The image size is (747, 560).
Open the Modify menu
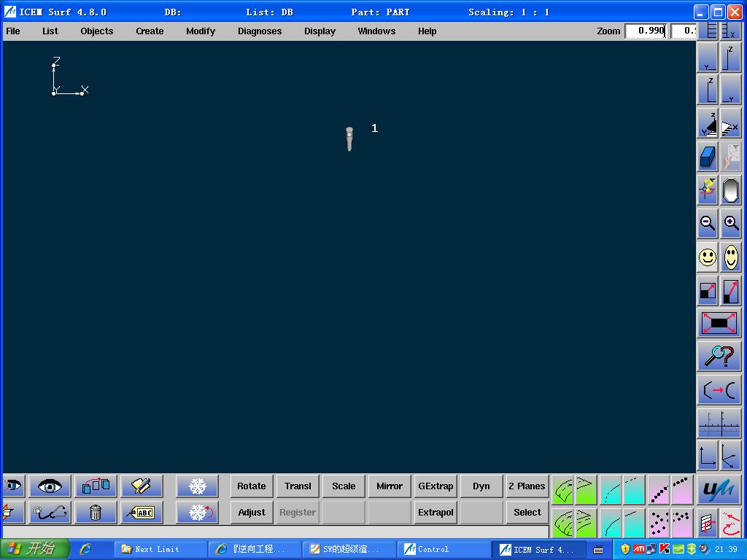[x=201, y=31]
